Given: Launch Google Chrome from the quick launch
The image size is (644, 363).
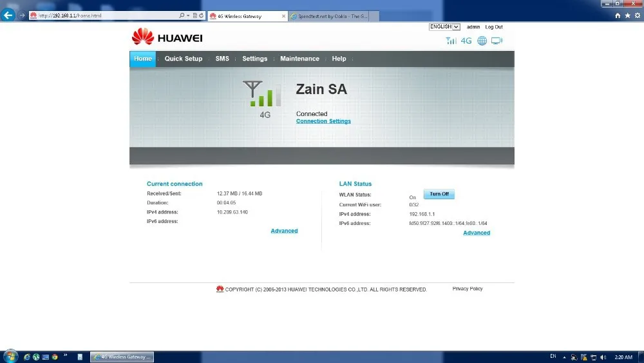Looking at the screenshot, I should [55, 357].
